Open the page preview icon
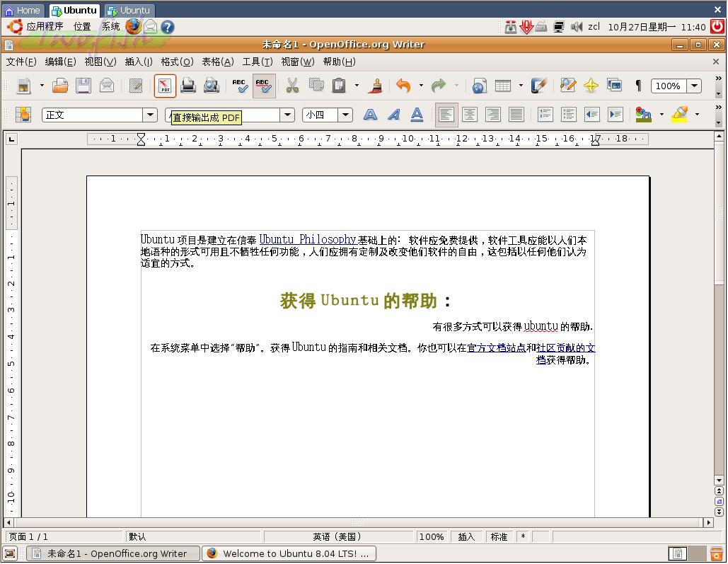Screen dimensions: 728x564 click(x=212, y=86)
